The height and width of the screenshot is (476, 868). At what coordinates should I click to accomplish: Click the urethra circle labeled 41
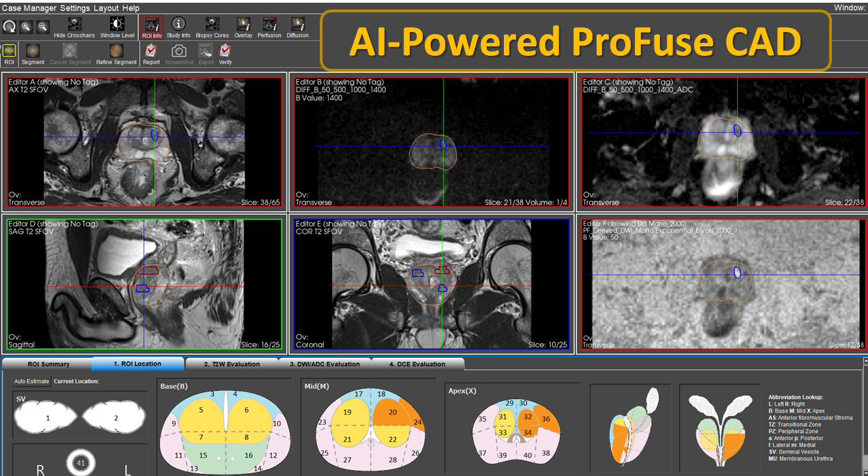[x=80, y=464]
